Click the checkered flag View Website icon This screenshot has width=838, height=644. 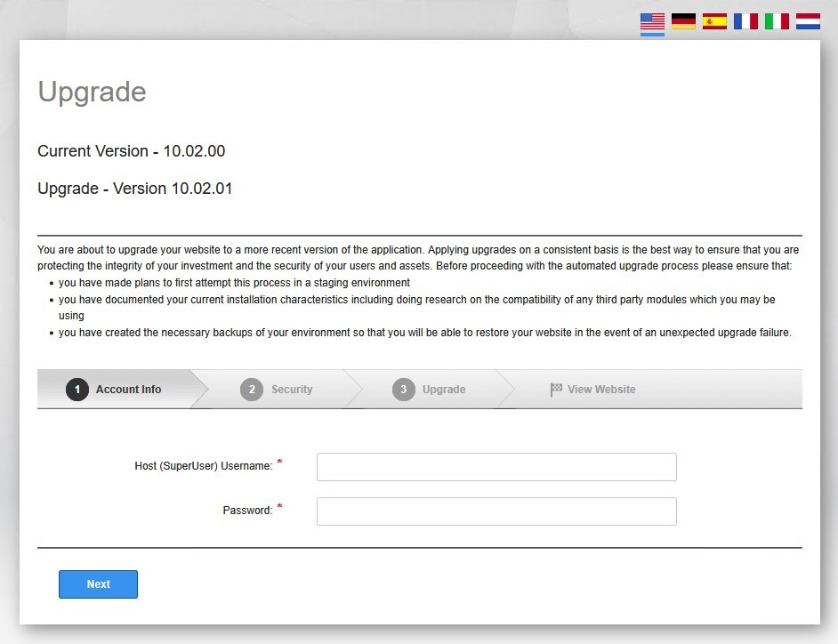pos(556,390)
